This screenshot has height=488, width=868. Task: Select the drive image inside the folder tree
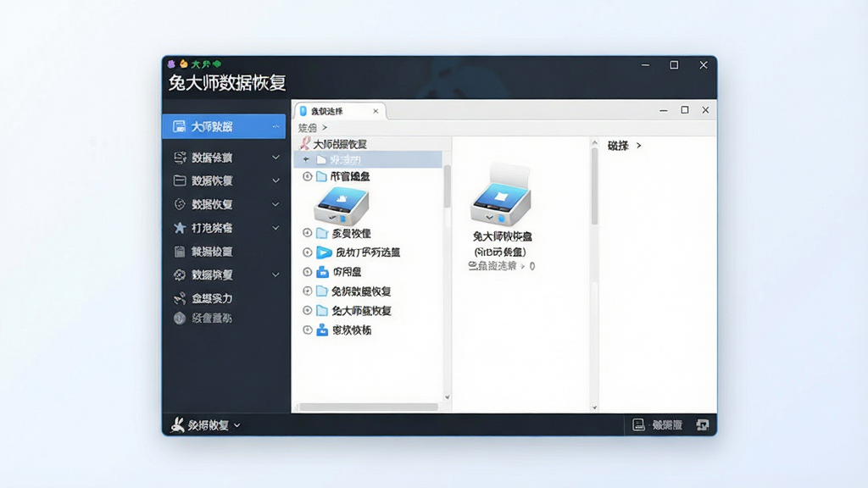pyautogui.click(x=342, y=206)
